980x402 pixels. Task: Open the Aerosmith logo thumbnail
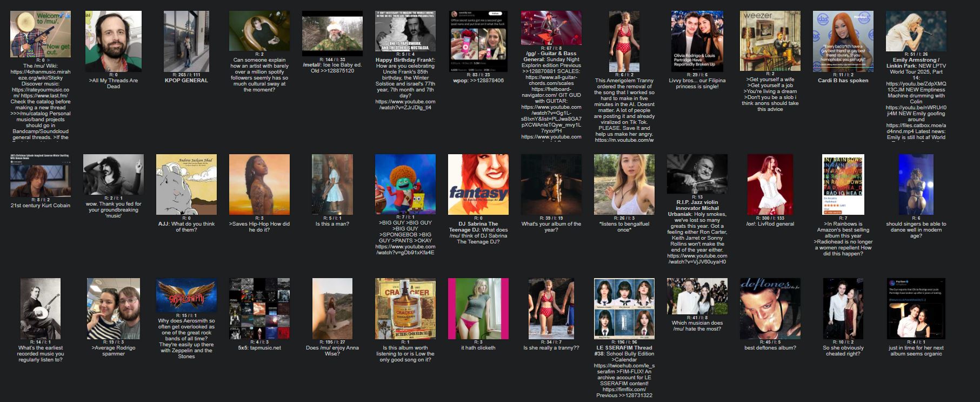pos(186,295)
